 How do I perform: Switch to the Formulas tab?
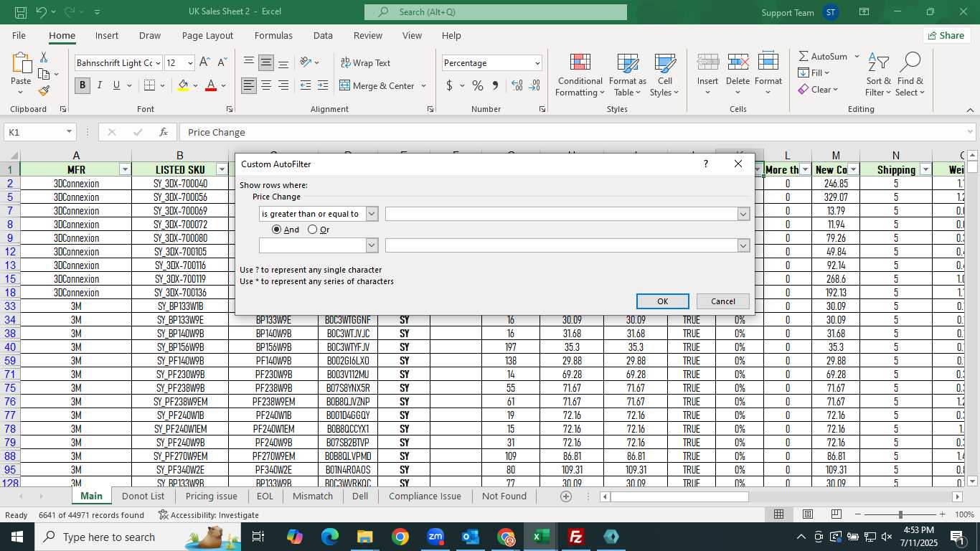coord(273,35)
